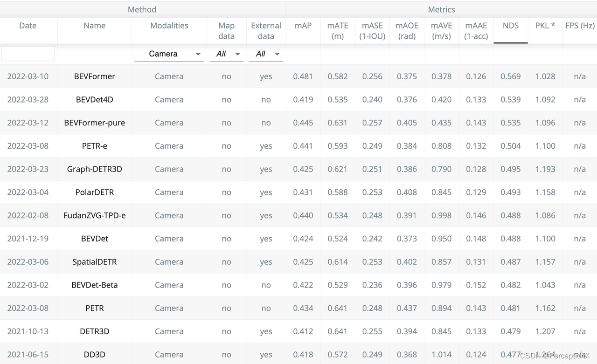
Task: Click the Metrics group header
Action: click(441, 9)
